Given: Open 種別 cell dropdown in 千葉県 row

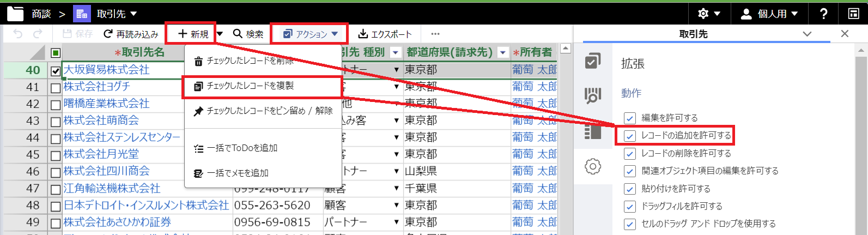Looking at the screenshot, I should [x=397, y=188].
